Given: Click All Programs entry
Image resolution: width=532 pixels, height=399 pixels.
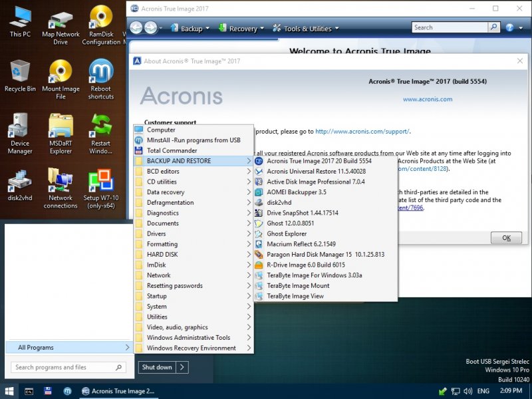Looking at the screenshot, I should tap(68, 347).
